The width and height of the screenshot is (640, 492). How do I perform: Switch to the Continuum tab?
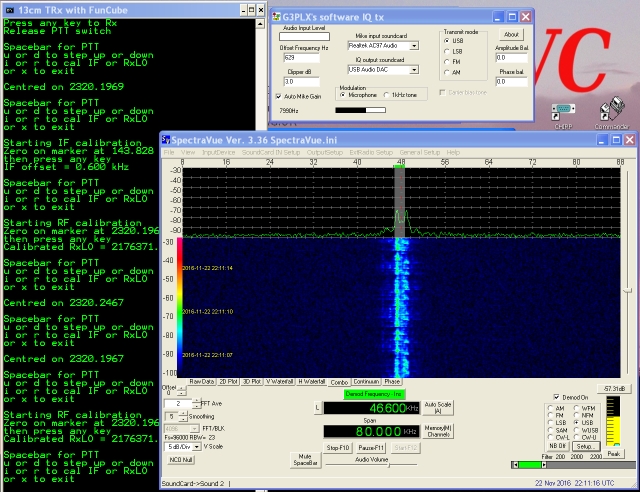tap(365, 381)
